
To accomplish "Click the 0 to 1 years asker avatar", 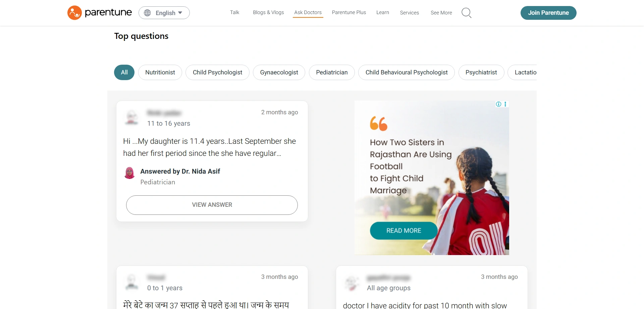I will click(131, 282).
